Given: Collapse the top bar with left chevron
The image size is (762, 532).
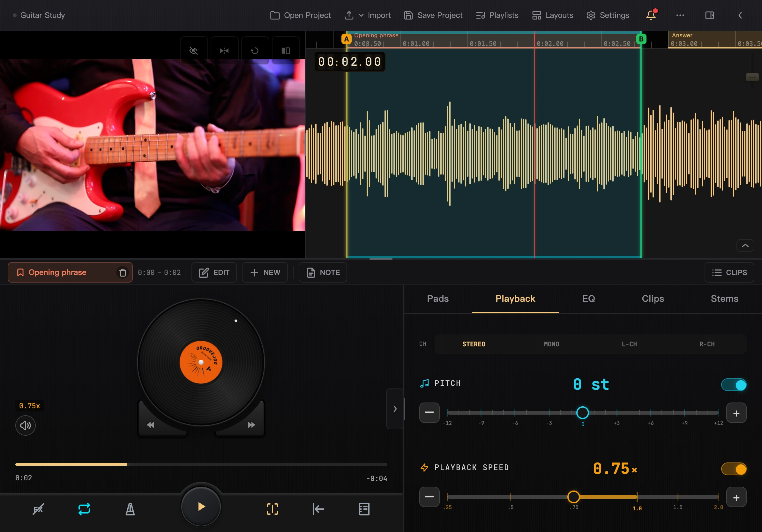Looking at the screenshot, I should click(x=740, y=15).
